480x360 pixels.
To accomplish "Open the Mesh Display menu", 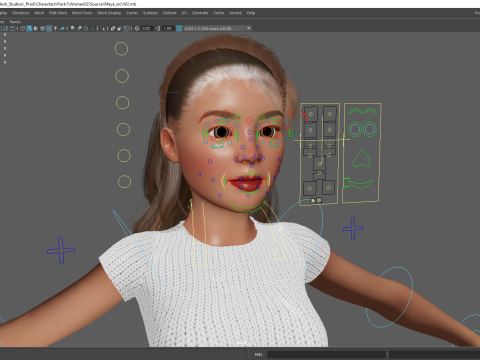I will [x=109, y=13].
